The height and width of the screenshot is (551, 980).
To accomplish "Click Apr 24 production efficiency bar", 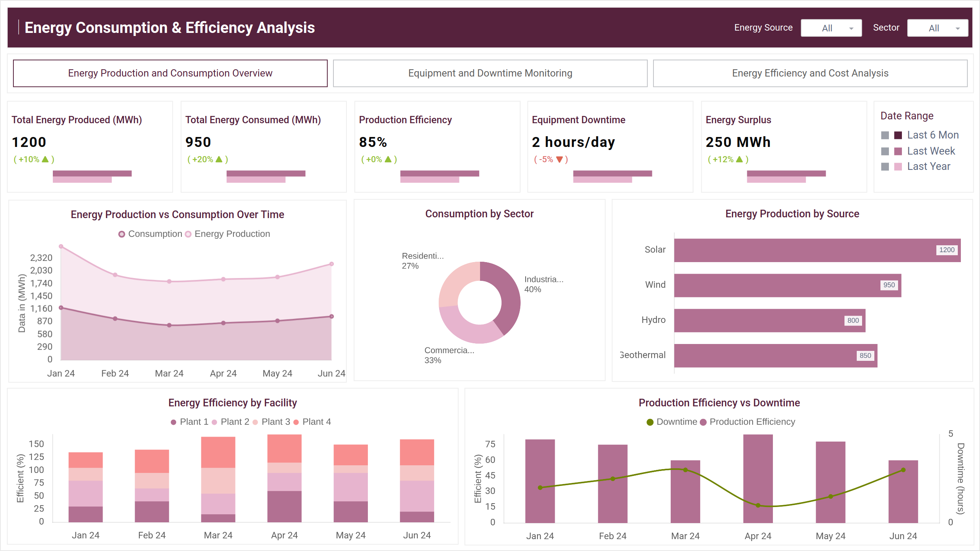I will [758, 479].
